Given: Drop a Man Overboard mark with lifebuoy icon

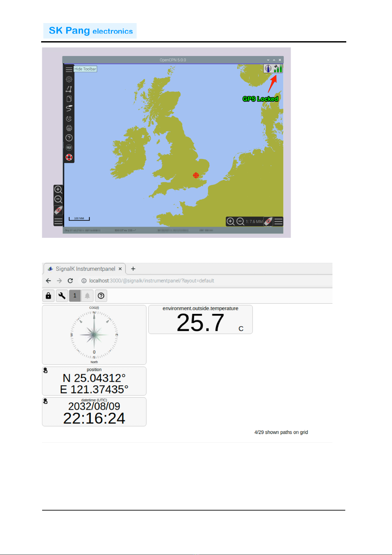Looking at the screenshot, I should (69, 157).
